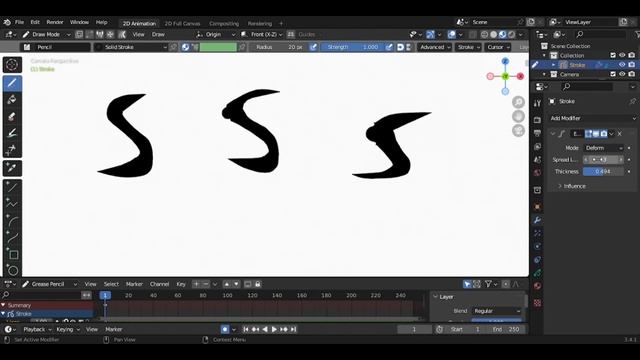Select the Draw pencil tool
640x360 pixels.
[x=12, y=83]
